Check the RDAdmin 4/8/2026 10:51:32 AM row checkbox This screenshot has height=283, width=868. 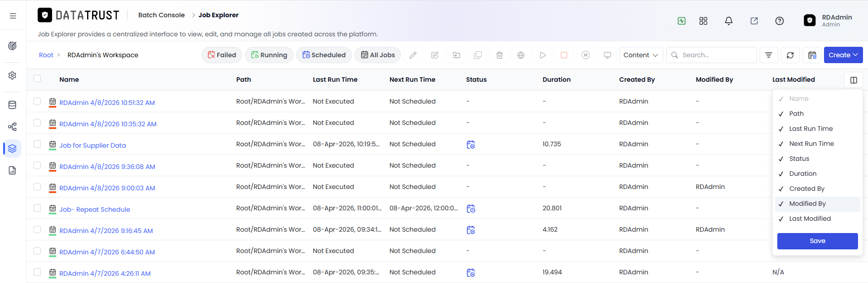[x=37, y=101]
